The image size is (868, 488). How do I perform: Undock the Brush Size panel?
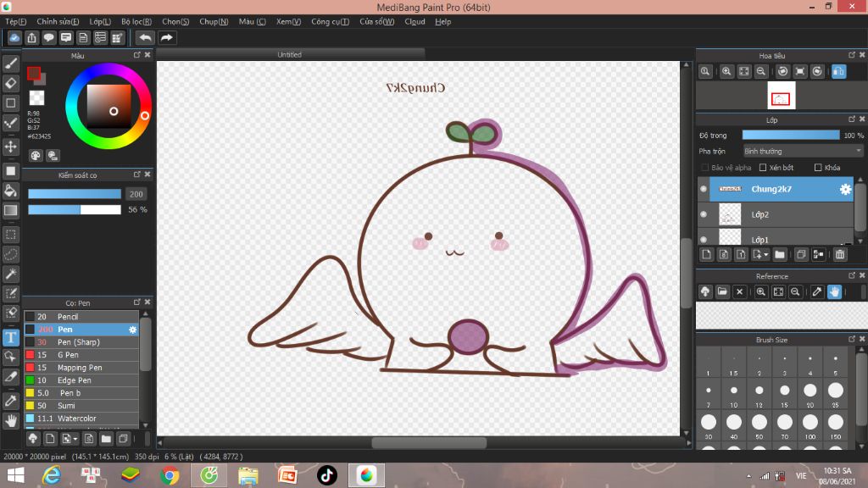point(851,339)
